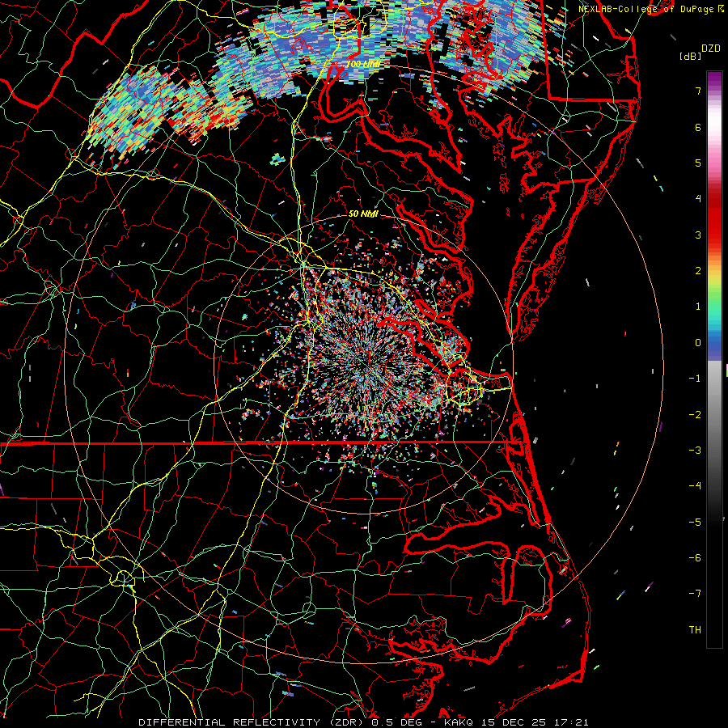Select the 7 dB scale label
728x728 pixels.
(x=698, y=91)
